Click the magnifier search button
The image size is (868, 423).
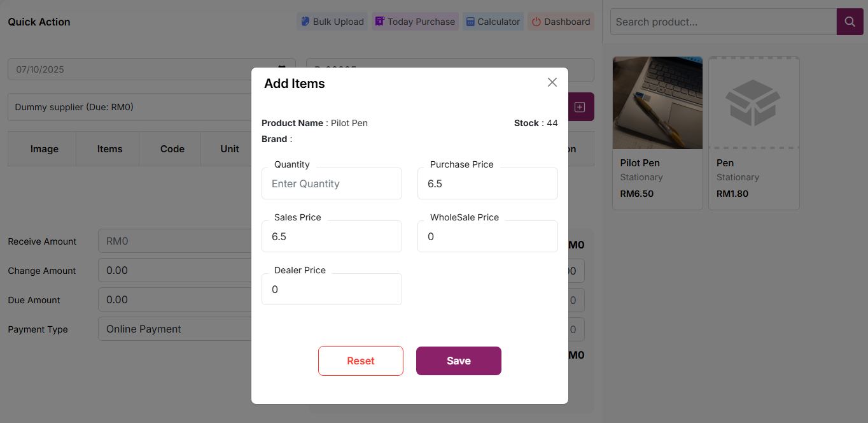point(850,22)
